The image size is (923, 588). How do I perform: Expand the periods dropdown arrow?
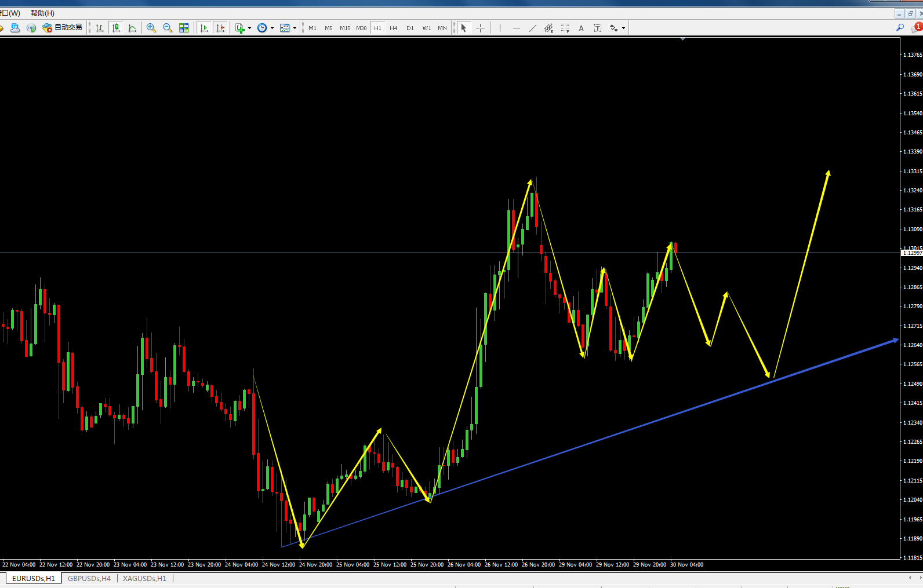pyautogui.click(x=272, y=28)
